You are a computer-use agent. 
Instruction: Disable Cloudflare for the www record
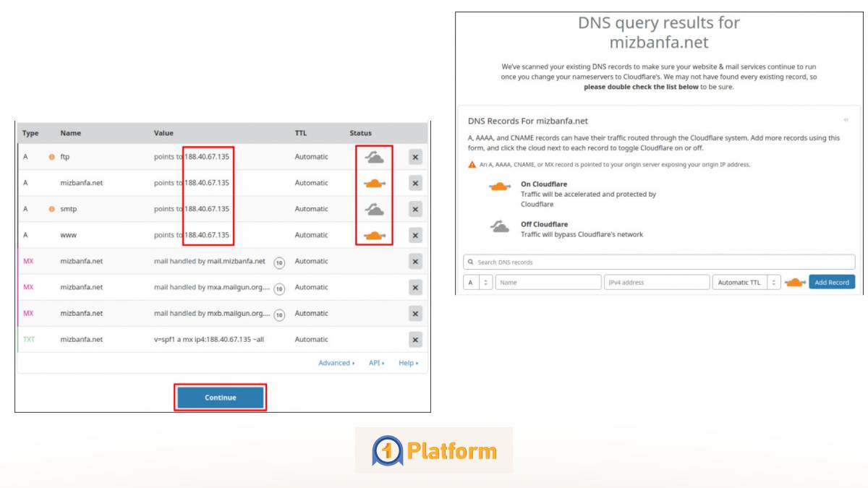[x=374, y=235]
